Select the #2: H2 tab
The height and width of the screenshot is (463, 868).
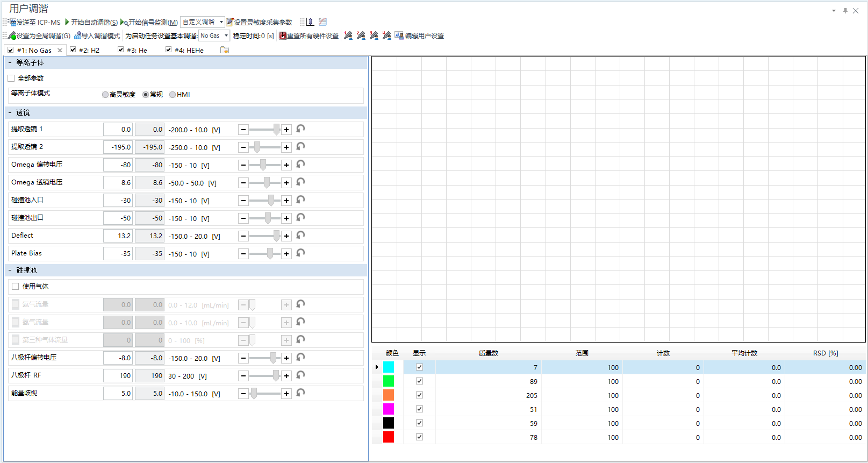pos(89,50)
